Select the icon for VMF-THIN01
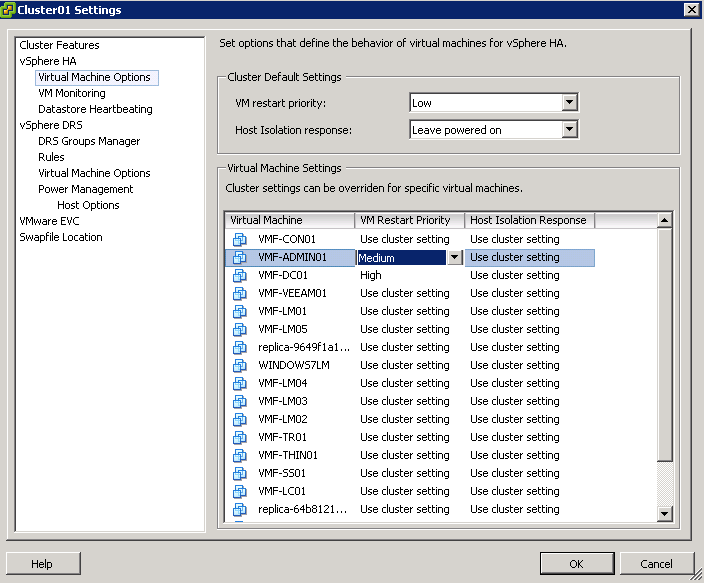Viewport: 704px width, 583px height. click(x=239, y=455)
